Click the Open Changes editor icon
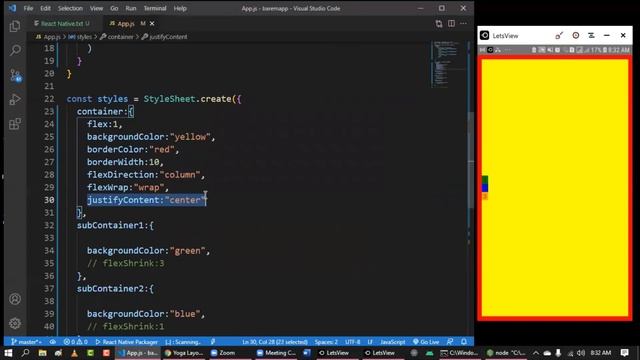Image resolution: width=640 pixels, height=360 pixels. [439, 24]
